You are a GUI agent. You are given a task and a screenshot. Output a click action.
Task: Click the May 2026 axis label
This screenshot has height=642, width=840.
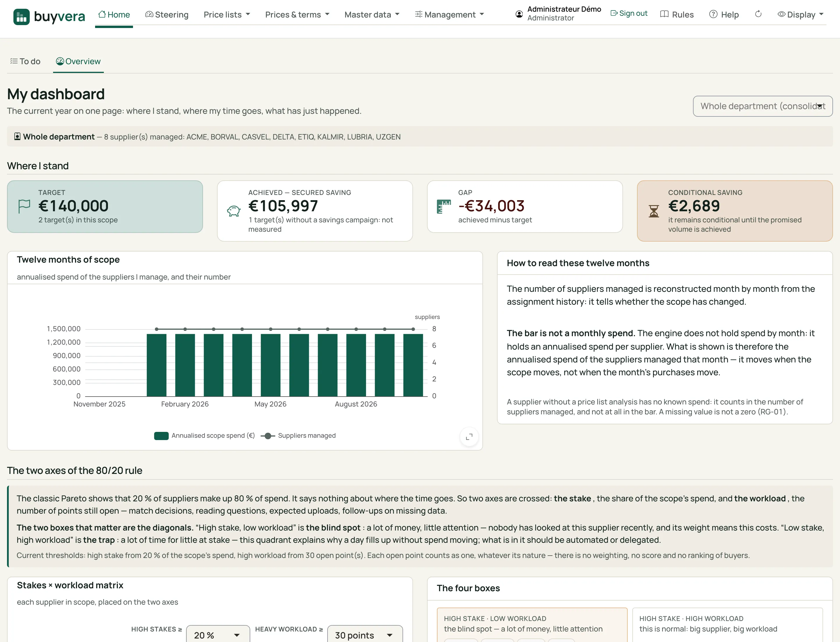click(270, 404)
